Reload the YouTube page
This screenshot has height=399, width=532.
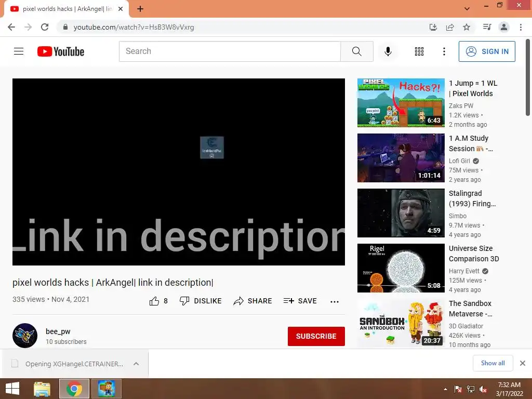45,27
